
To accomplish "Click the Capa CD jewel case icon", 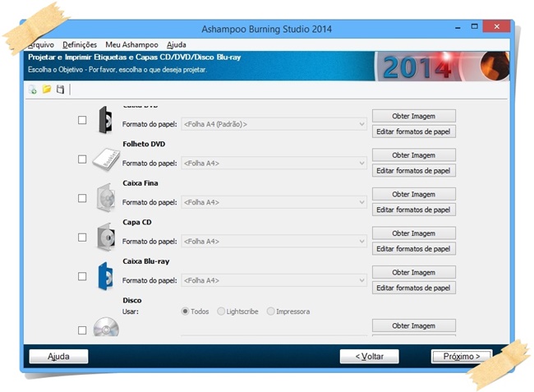I will (x=106, y=237).
